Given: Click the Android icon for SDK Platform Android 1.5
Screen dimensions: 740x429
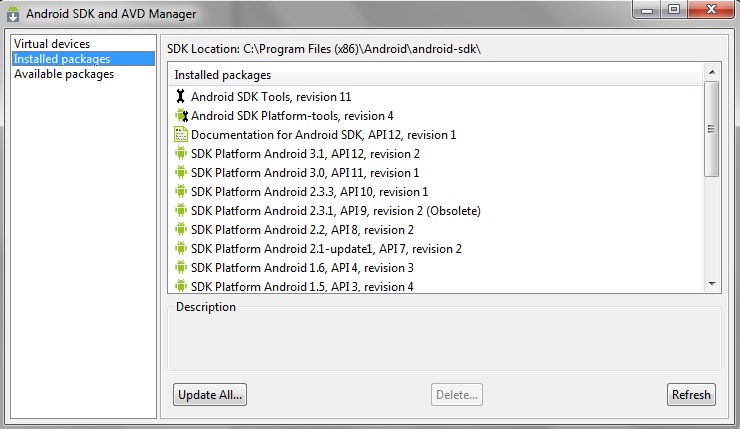Looking at the screenshot, I should point(181,286).
